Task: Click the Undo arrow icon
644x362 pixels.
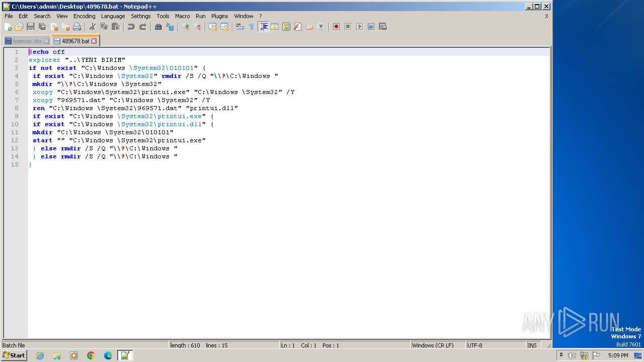Action: click(131, 27)
